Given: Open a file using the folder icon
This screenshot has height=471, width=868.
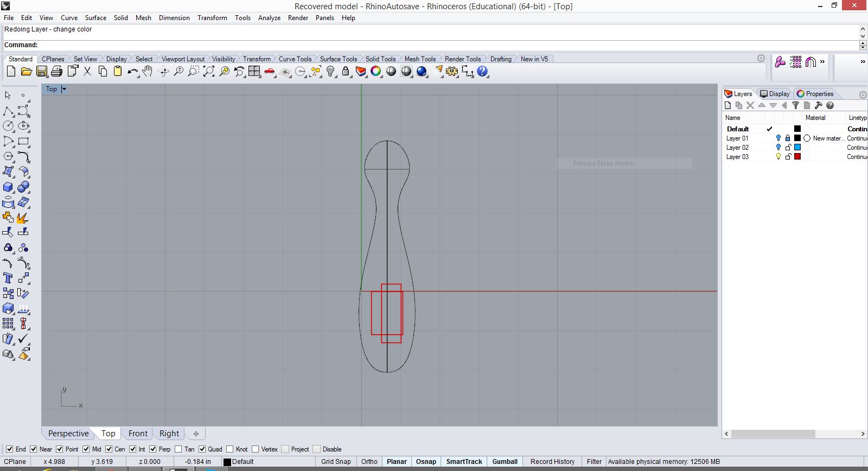Looking at the screenshot, I should pos(26,71).
